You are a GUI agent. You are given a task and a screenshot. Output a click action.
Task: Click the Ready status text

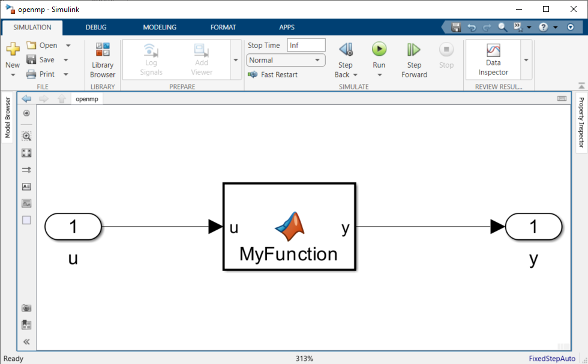pos(13,359)
